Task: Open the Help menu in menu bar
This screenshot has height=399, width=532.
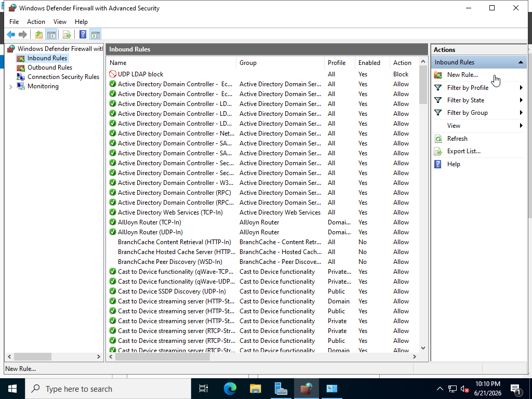Action: point(81,22)
